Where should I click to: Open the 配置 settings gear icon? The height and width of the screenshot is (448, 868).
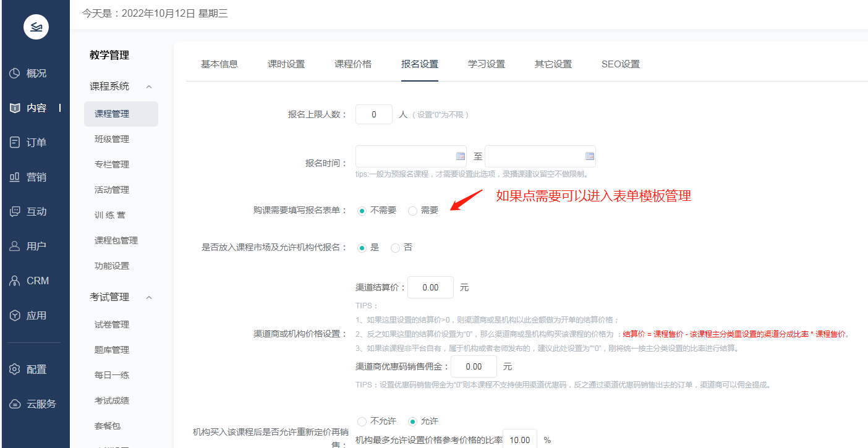(x=15, y=370)
